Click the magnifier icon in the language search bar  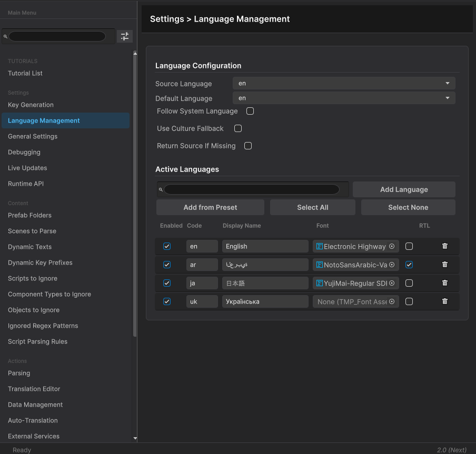pyautogui.click(x=160, y=189)
